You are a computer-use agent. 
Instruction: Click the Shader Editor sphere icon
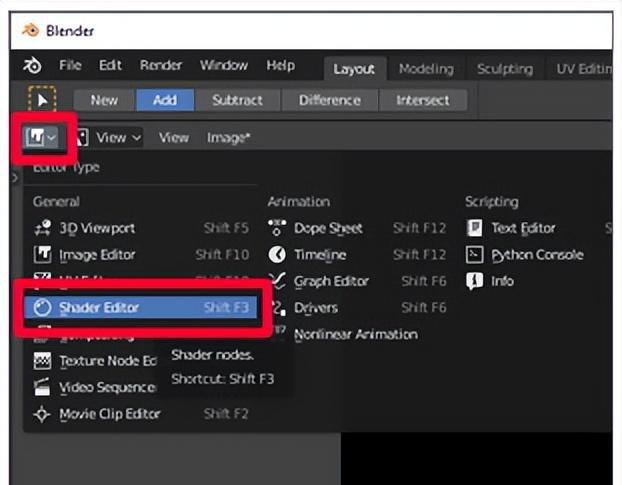coord(42,307)
